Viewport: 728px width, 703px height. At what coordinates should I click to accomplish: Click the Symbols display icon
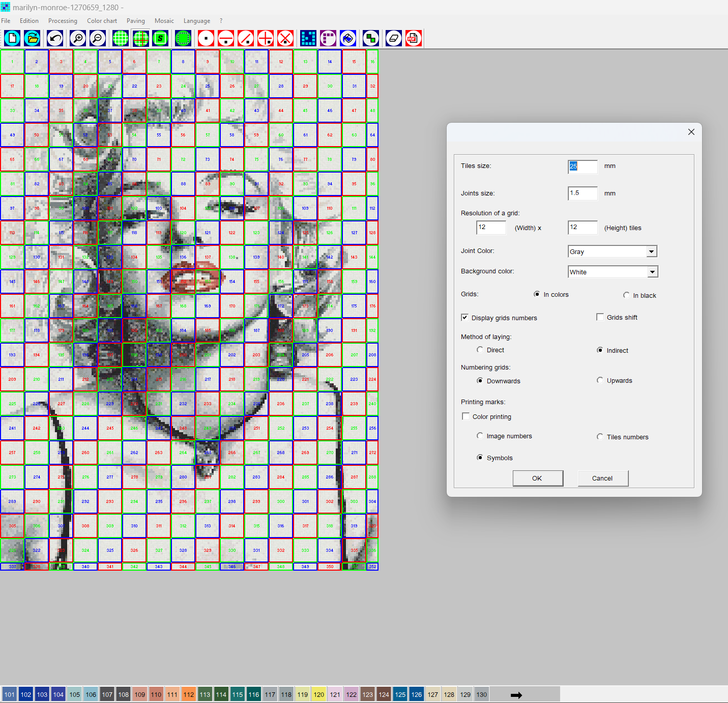point(161,38)
